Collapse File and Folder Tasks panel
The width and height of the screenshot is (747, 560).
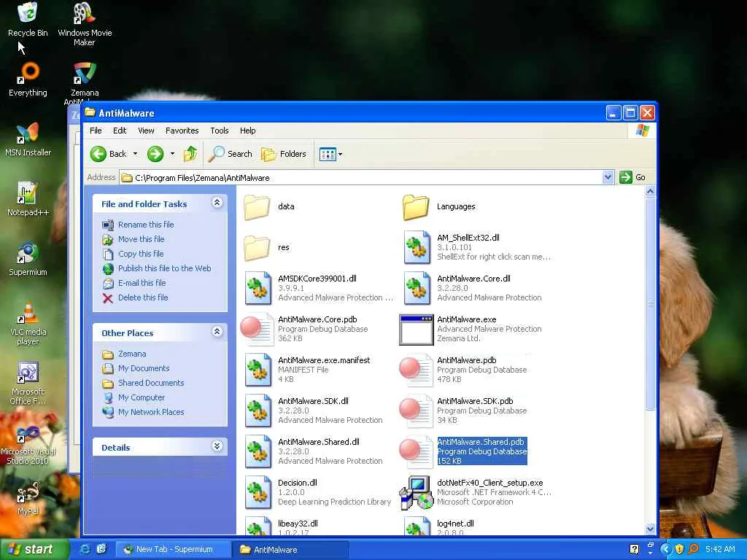click(x=217, y=203)
